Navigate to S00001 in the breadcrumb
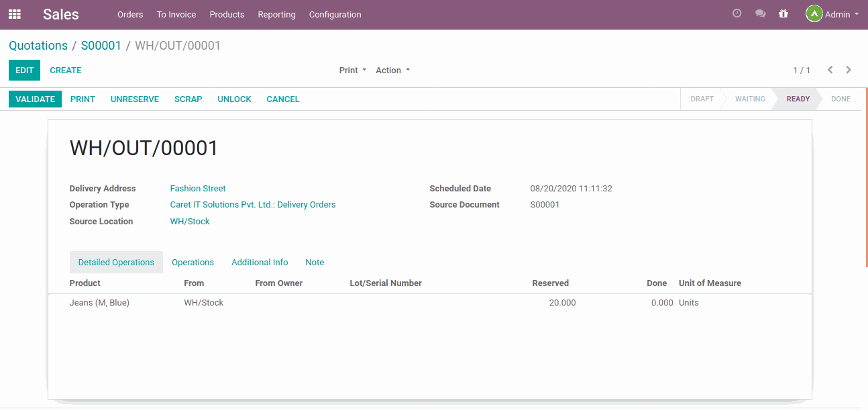The width and height of the screenshot is (868, 411). 101,46
